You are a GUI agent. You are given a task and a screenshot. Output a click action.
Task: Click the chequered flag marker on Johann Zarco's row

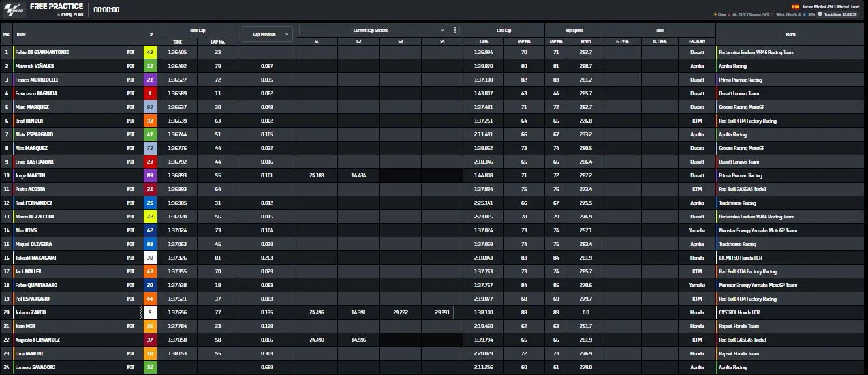(142, 312)
